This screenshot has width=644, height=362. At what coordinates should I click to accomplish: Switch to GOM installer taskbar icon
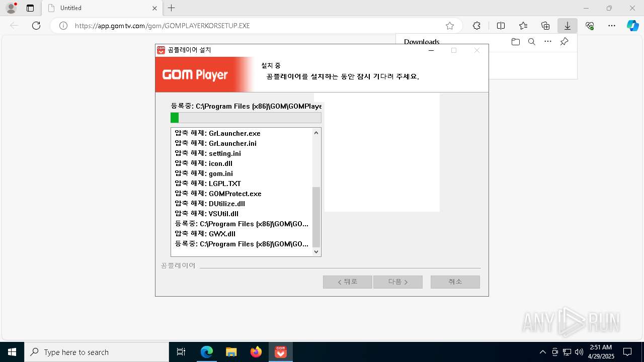(281, 352)
